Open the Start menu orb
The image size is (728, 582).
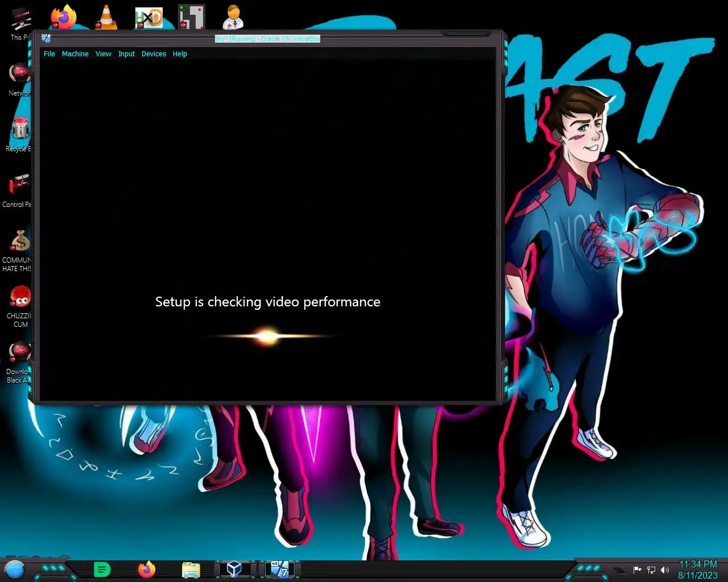click(x=15, y=569)
